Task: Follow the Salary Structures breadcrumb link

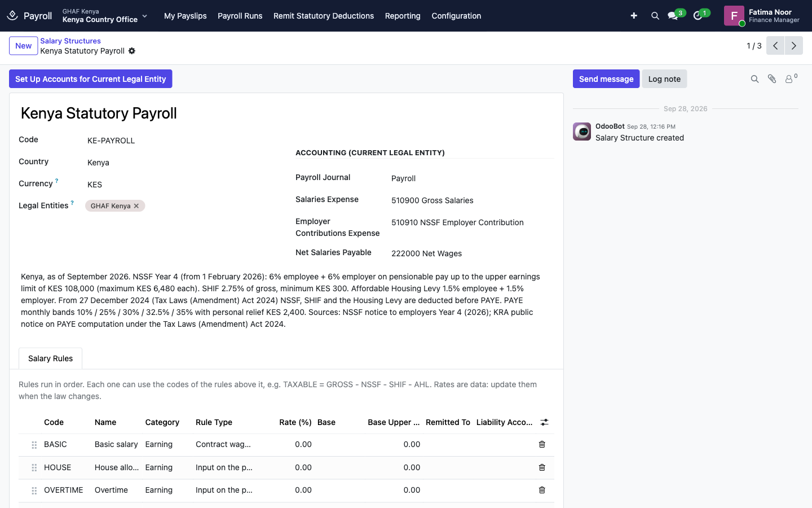Action: coord(70,41)
